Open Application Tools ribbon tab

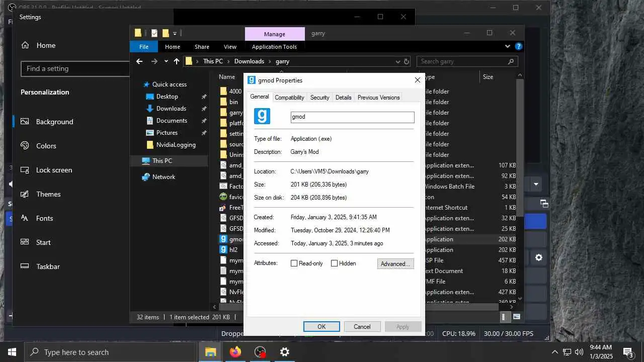274,47
